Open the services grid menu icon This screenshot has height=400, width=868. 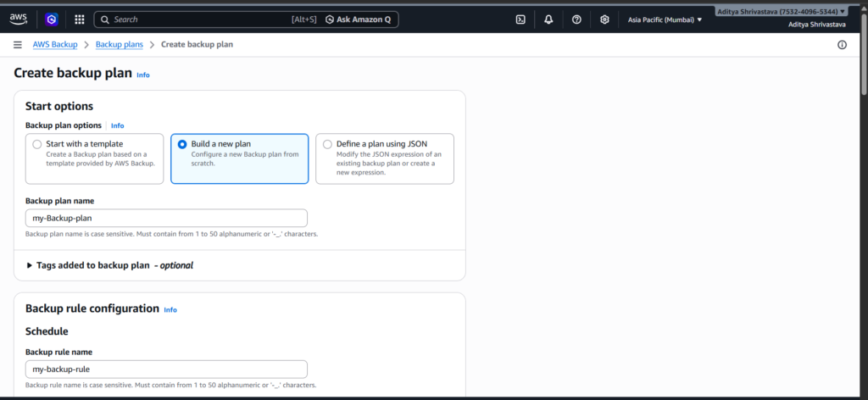80,19
